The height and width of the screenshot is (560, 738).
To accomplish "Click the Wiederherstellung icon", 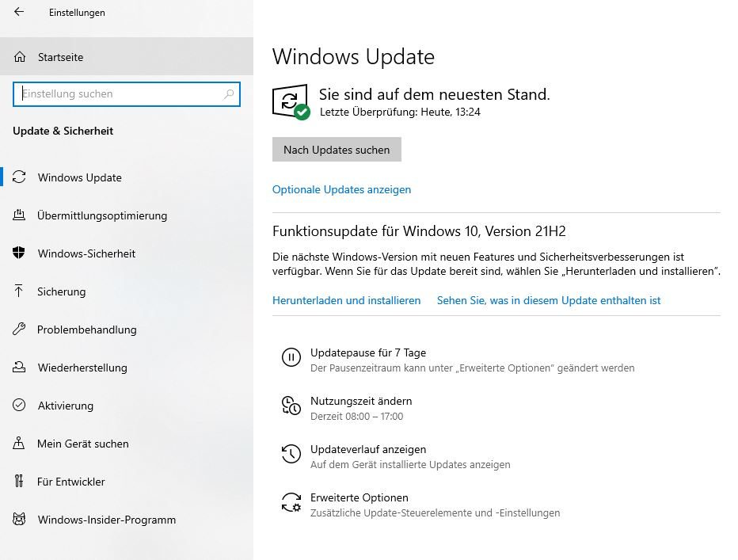I will [x=19, y=367].
